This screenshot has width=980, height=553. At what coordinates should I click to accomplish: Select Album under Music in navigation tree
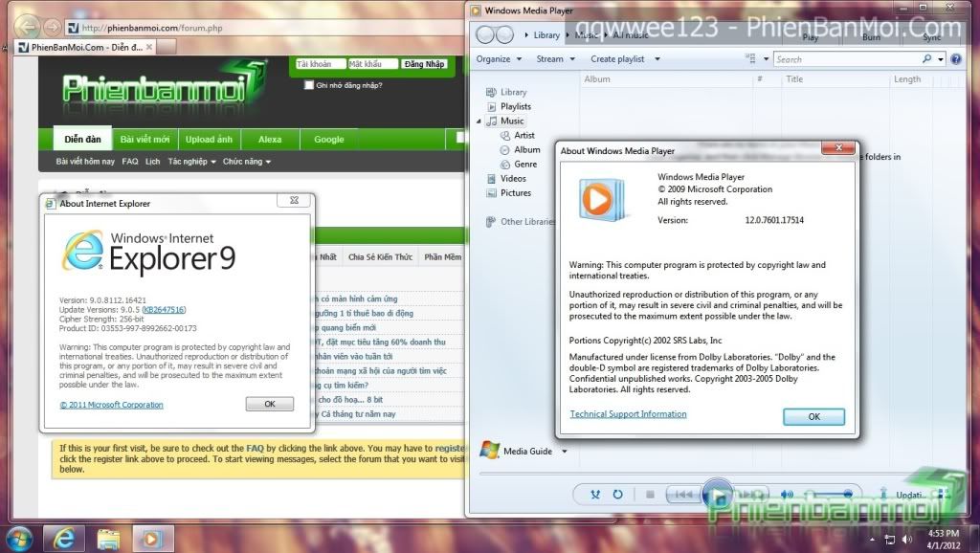point(527,149)
